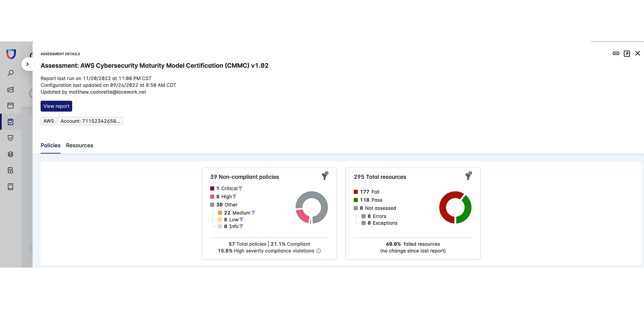Toggle the Medium severity filter
Viewport: 644px width, 309px height.
click(253, 213)
